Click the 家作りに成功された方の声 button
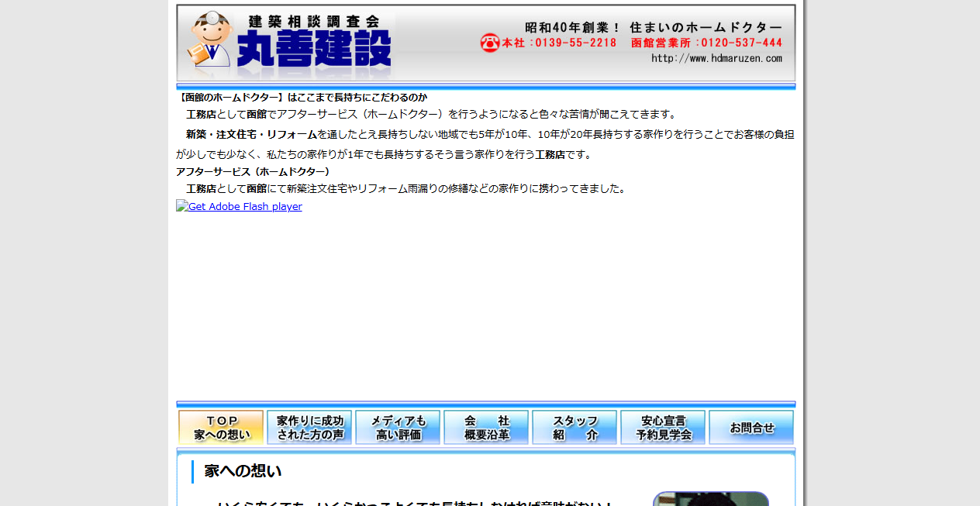980x506 pixels. point(309,427)
